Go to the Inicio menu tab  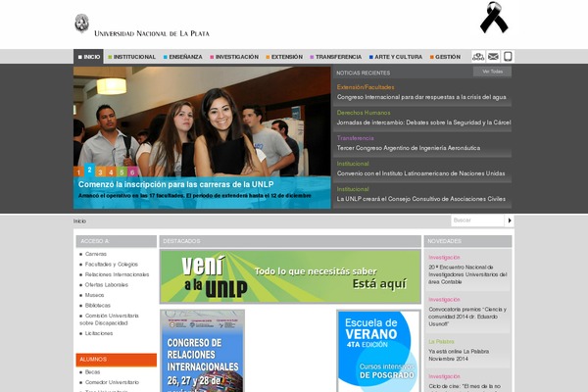[88, 57]
